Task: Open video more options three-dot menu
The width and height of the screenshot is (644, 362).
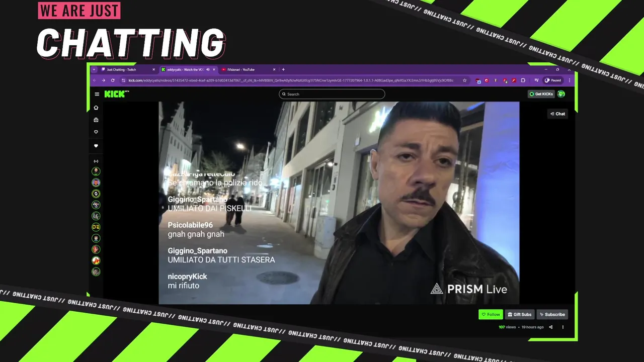Action: pyautogui.click(x=563, y=327)
